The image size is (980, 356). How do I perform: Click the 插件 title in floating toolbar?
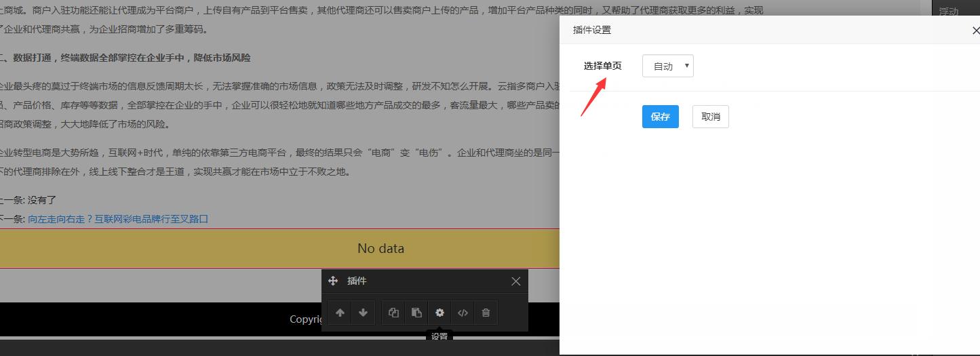coord(357,281)
